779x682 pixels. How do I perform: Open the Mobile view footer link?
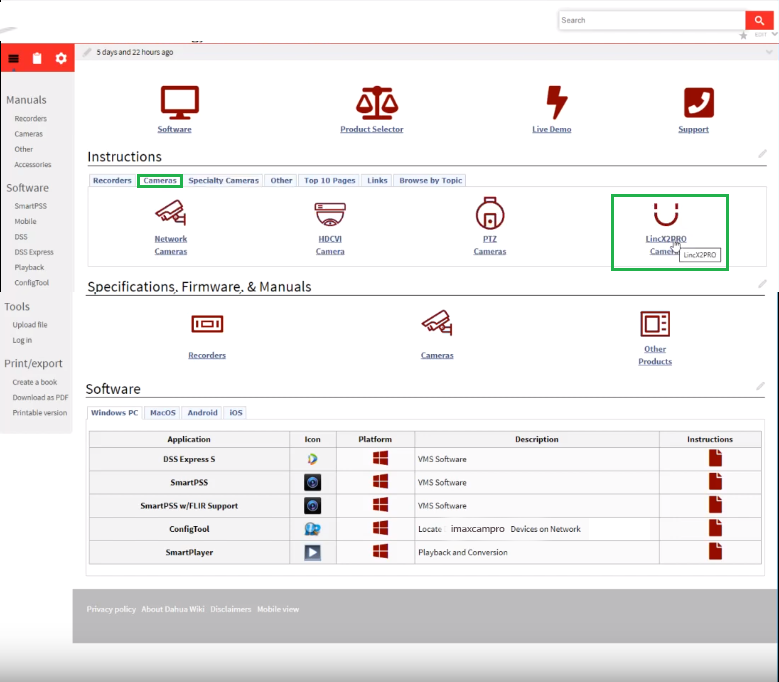pos(278,609)
